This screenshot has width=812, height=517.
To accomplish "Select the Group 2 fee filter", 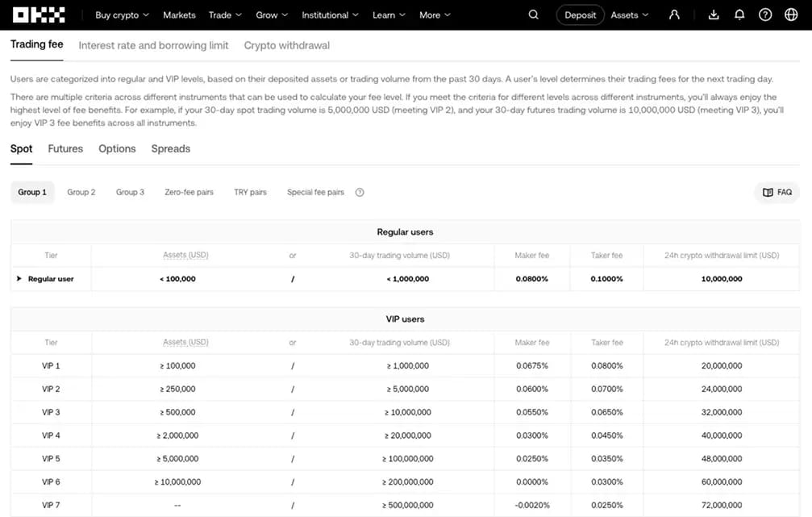I will [81, 192].
